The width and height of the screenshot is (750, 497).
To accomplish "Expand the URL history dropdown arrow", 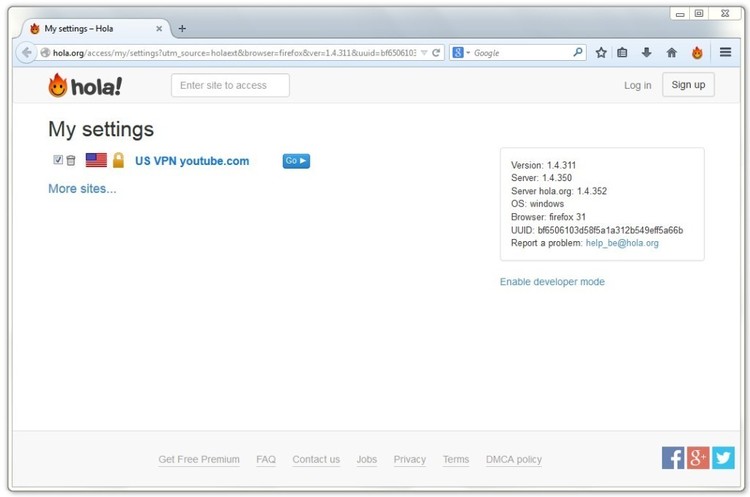I will 424,53.
